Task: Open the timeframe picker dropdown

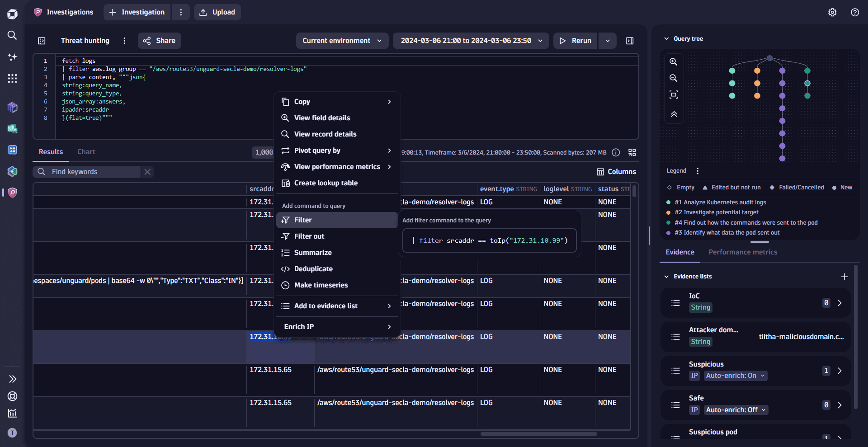Action: (471, 41)
